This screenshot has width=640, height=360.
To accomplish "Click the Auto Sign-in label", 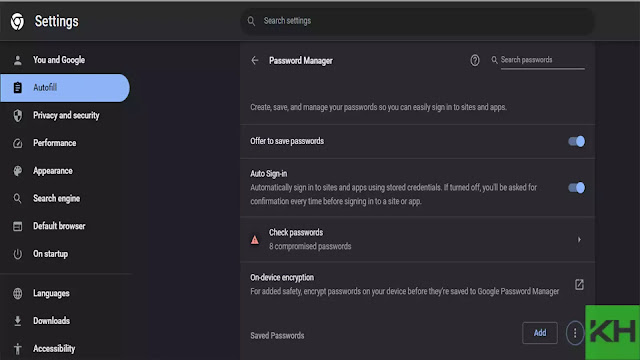I will tap(269, 174).
